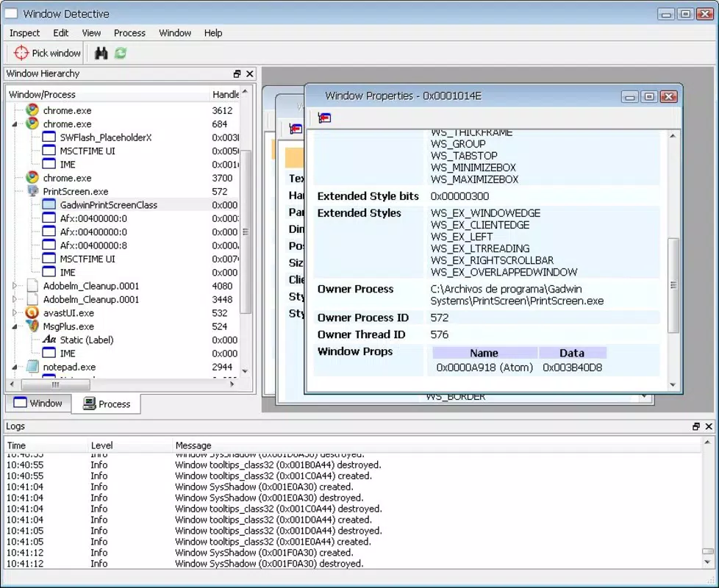Click the down arrow of the Logs scrollbar
This screenshot has height=588, width=719.
(x=707, y=562)
